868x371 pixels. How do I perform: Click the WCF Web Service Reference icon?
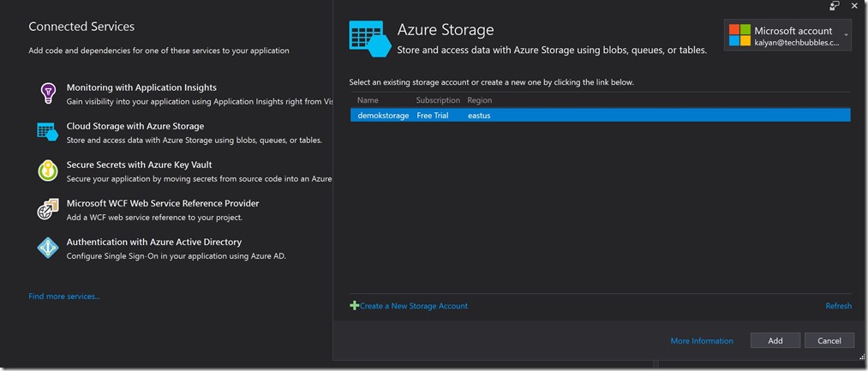click(x=48, y=210)
